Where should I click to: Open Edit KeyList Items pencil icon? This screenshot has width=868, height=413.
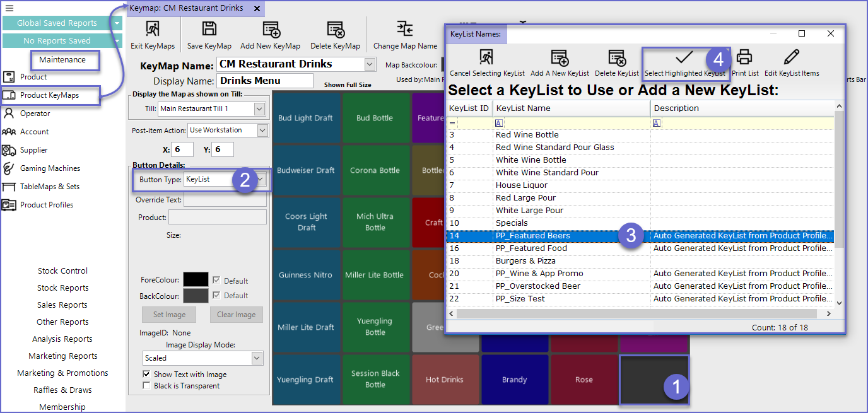point(792,58)
